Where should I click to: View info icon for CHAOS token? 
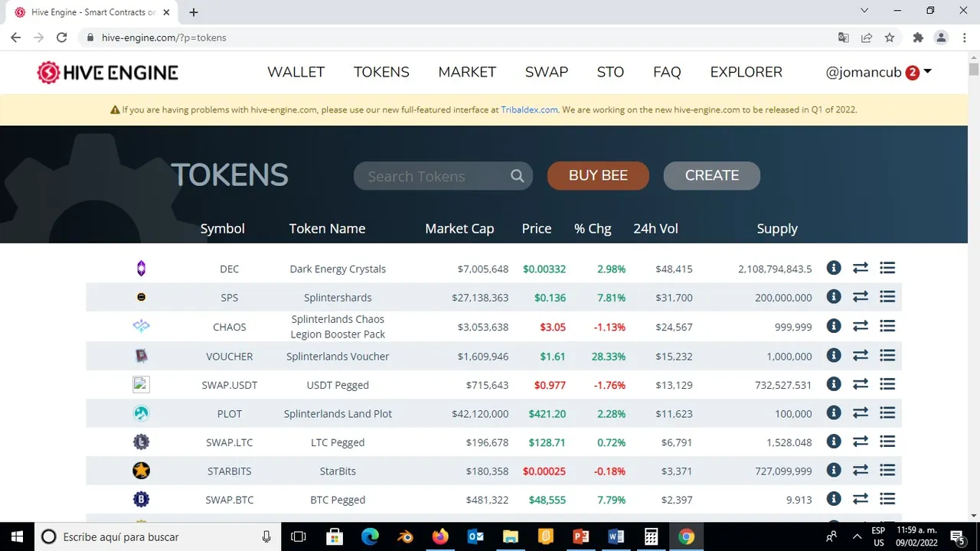tap(834, 326)
